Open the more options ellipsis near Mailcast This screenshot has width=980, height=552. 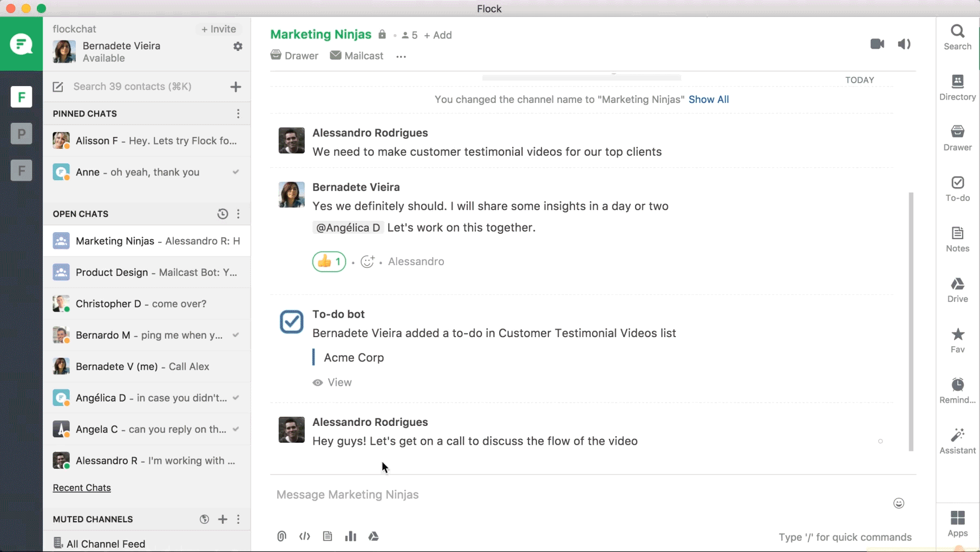401,56
